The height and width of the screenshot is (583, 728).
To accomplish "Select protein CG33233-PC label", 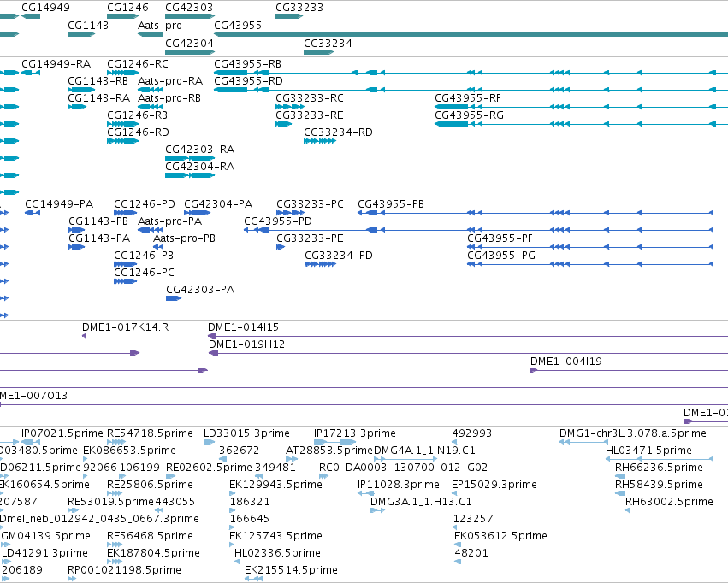I will 310,204.
